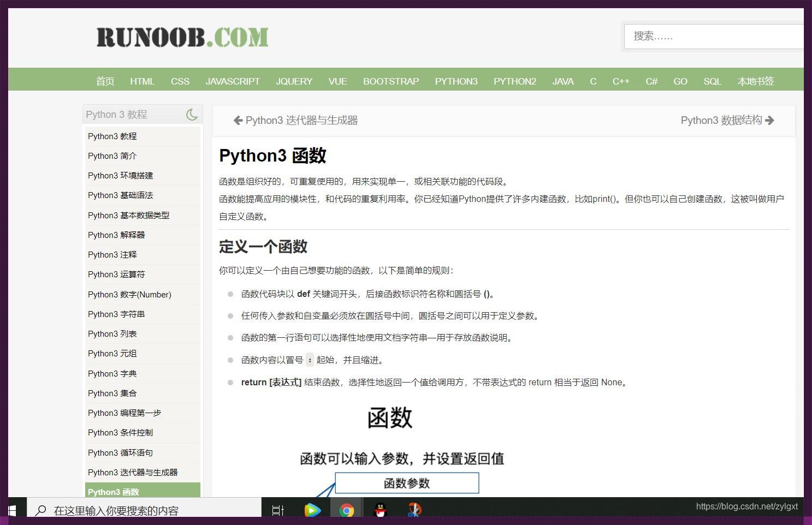
Task: Open the 首页 nav item
Action: (105, 81)
